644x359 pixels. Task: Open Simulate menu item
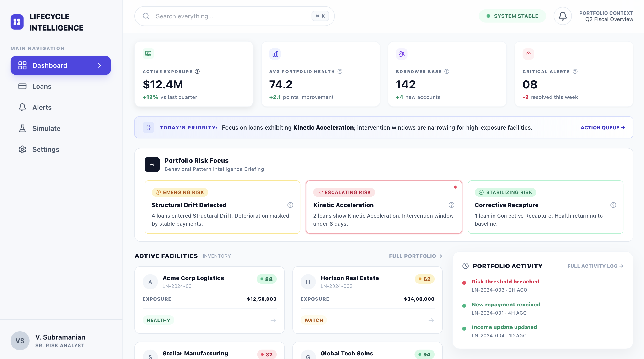pos(46,128)
